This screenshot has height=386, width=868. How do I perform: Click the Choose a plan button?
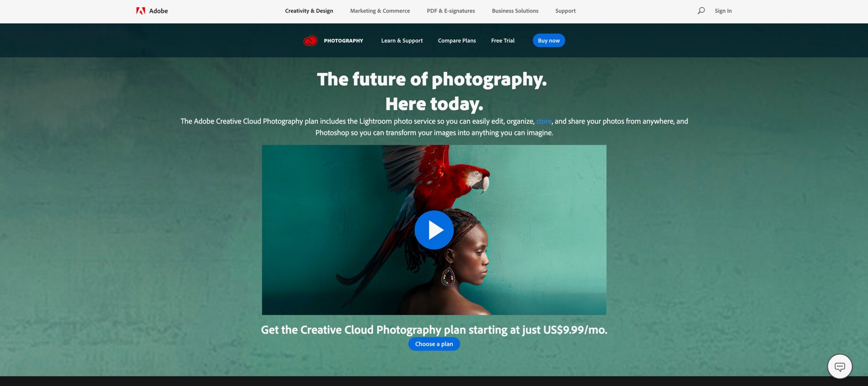point(434,344)
